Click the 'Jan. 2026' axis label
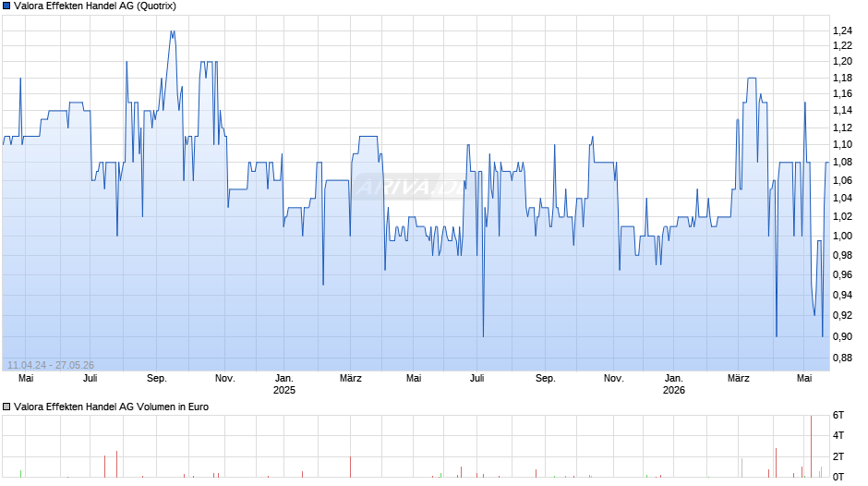This screenshot has height=486, width=868. (674, 384)
